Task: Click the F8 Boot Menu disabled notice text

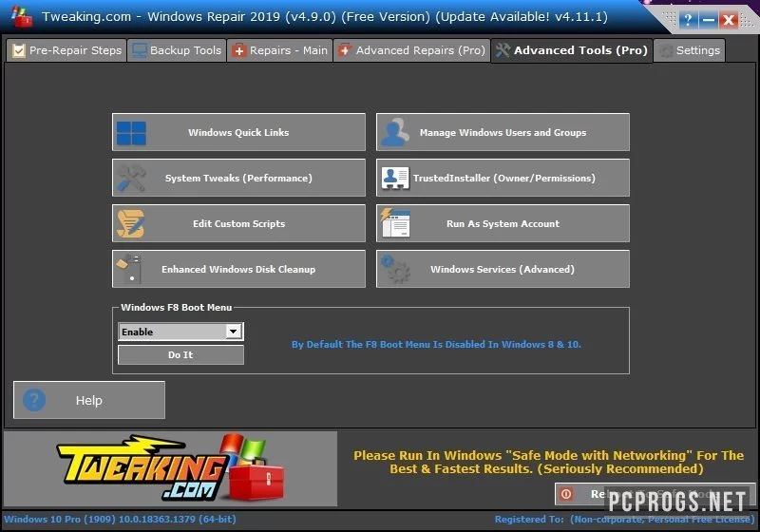Action: [436, 345]
